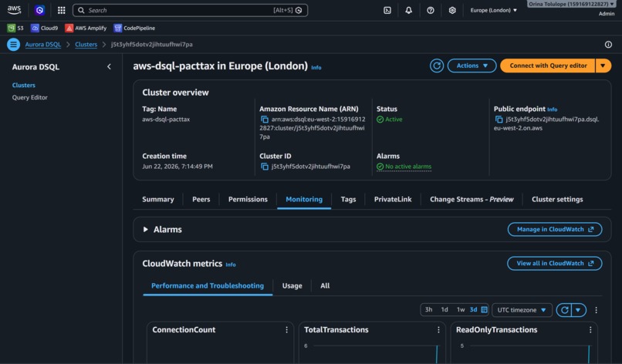Screen dimensions: 622x364
Task: Open the Actions dropdown
Action: point(472,66)
